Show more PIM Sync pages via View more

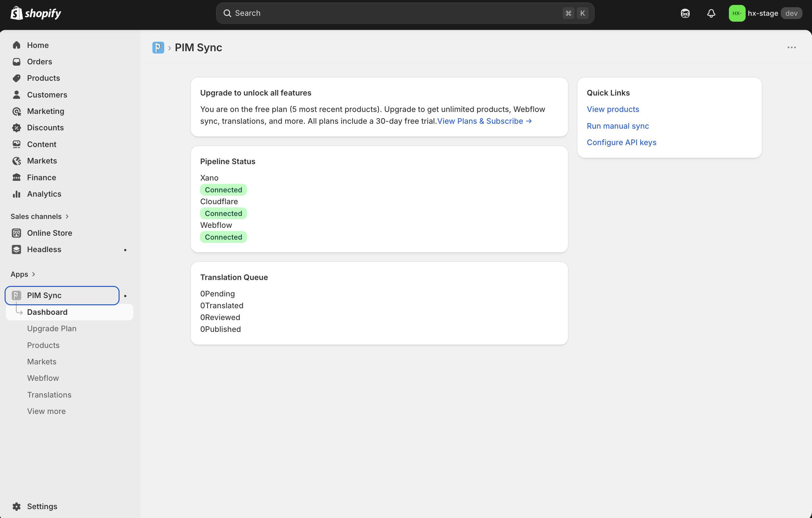47,411
